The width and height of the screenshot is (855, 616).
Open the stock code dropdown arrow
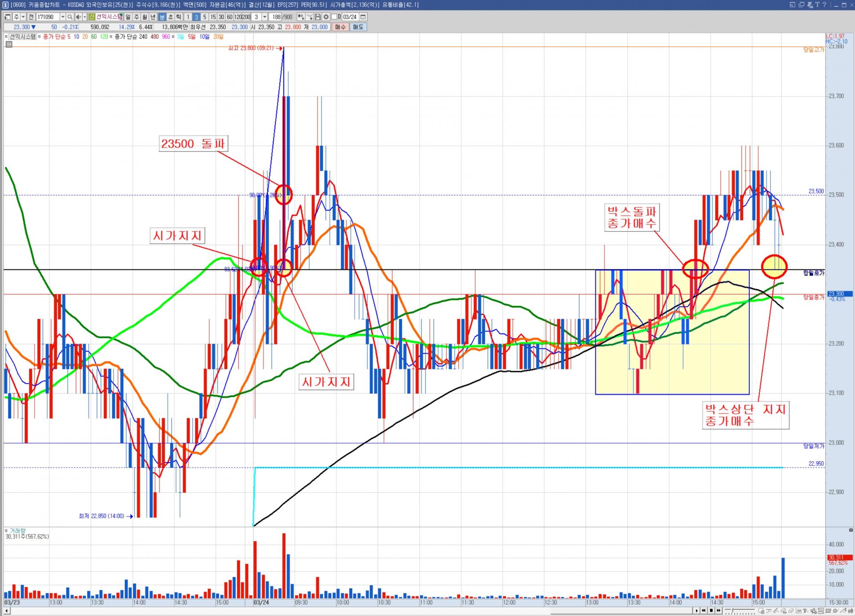point(62,17)
